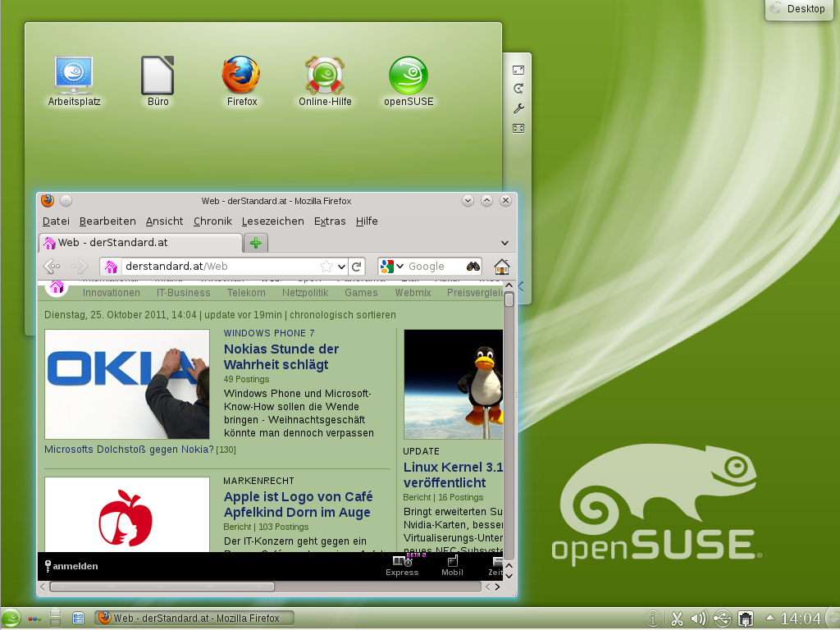Open the Ansicht menu
Screen dimensions: 840x630
coord(164,221)
